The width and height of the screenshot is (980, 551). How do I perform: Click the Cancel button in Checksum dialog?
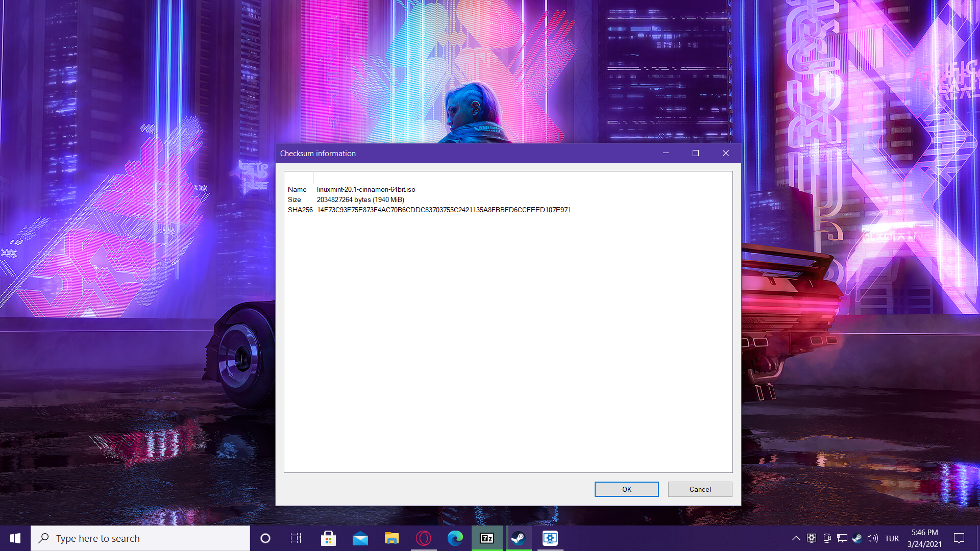tap(700, 489)
